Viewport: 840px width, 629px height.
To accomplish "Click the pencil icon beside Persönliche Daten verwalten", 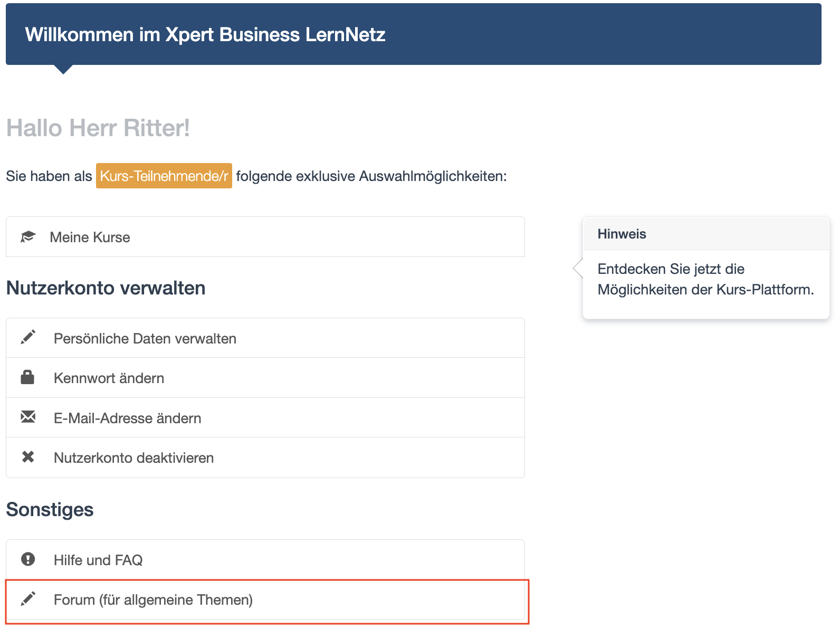I will pos(28,337).
